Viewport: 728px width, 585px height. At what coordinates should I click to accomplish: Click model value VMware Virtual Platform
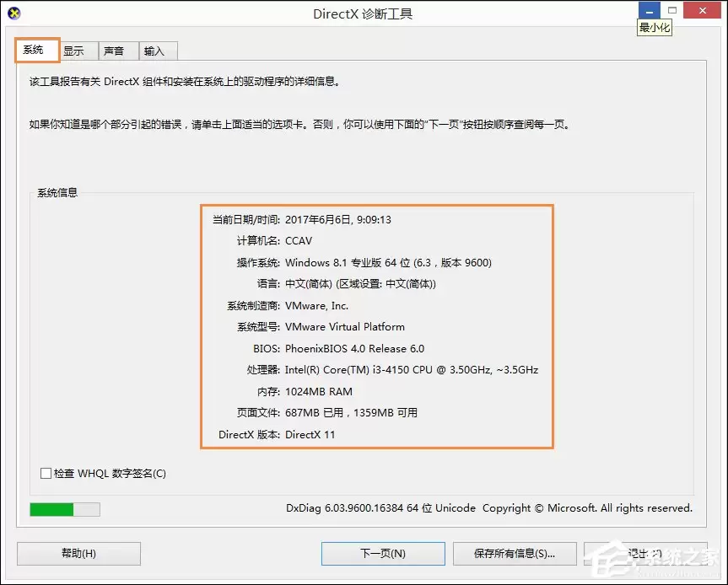click(x=344, y=326)
